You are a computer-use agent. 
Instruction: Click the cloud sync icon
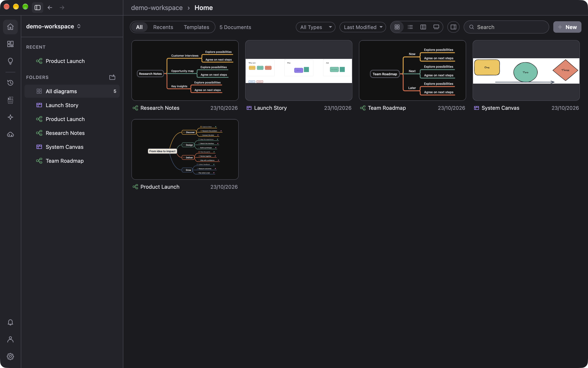tap(10, 134)
